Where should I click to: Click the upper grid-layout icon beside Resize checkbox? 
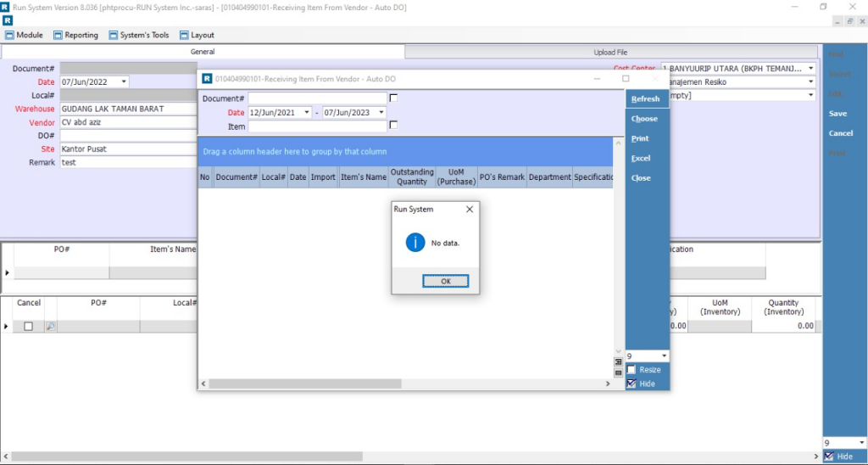click(x=618, y=362)
